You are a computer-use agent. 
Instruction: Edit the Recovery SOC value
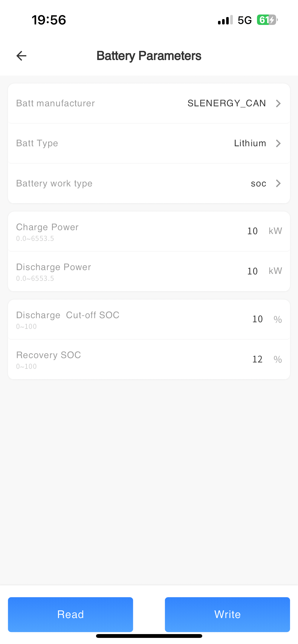click(257, 359)
